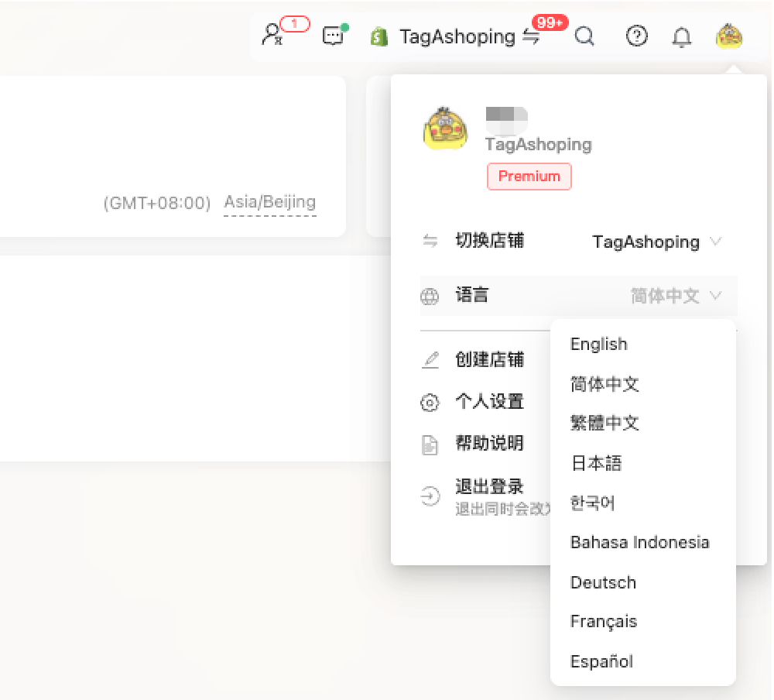Click the switch store arrows in header
774x700 pixels.
point(531,37)
